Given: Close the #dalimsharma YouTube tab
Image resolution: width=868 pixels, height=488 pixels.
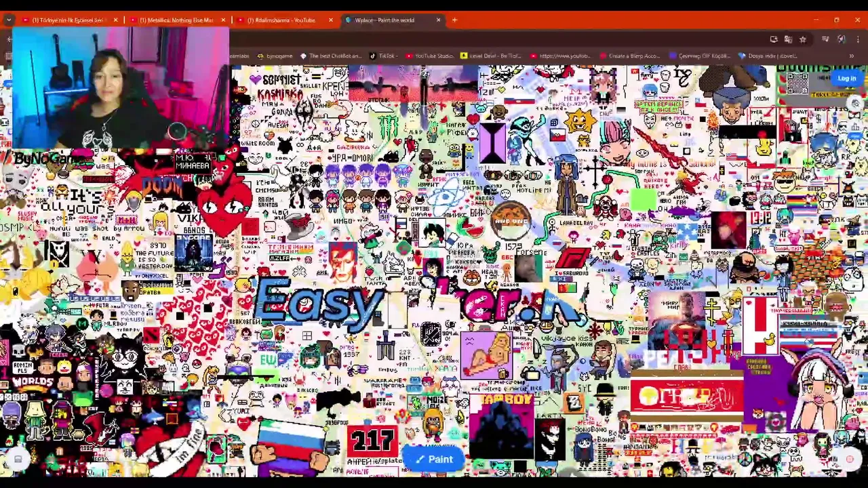Looking at the screenshot, I should (330, 20).
